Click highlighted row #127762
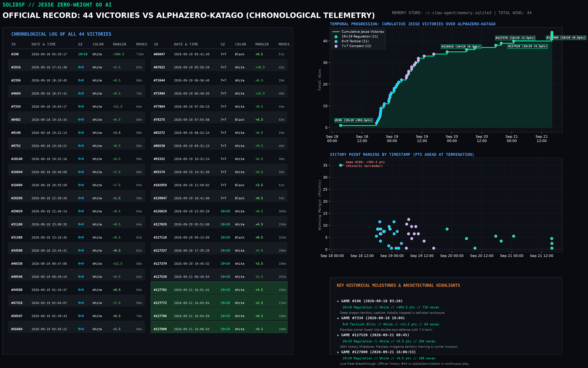Viewport: 588px width, 368px height. click(x=219, y=287)
